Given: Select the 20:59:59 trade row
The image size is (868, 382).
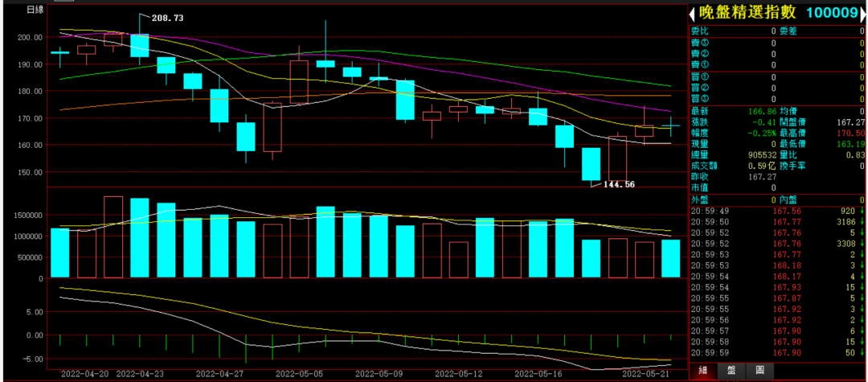Looking at the screenshot, I should [x=778, y=353].
